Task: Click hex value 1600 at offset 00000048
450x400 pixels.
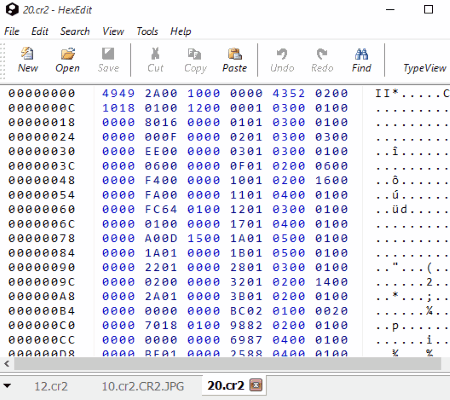Action: click(x=331, y=180)
